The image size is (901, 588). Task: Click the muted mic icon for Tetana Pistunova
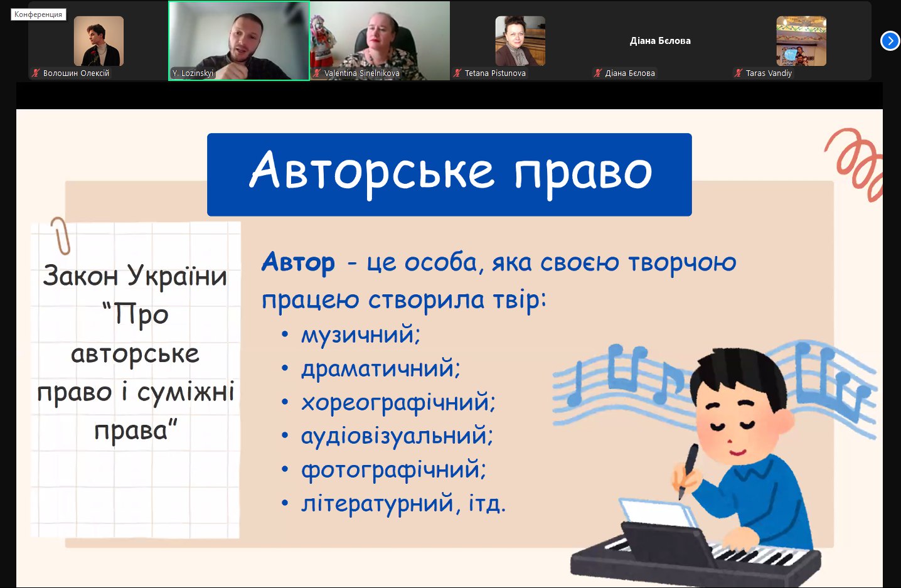[457, 73]
